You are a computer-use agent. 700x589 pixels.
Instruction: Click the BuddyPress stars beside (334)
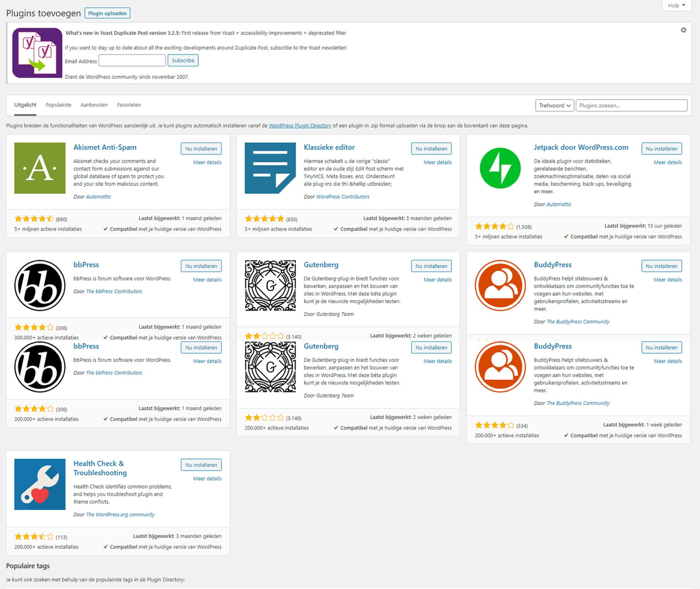pos(494,425)
